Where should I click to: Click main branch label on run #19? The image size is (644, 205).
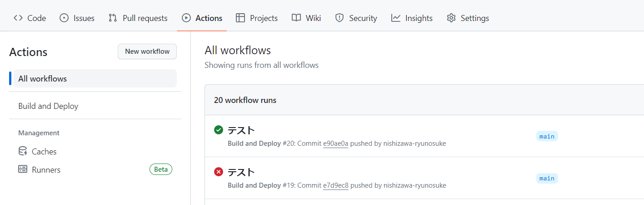click(x=547, y=178)
